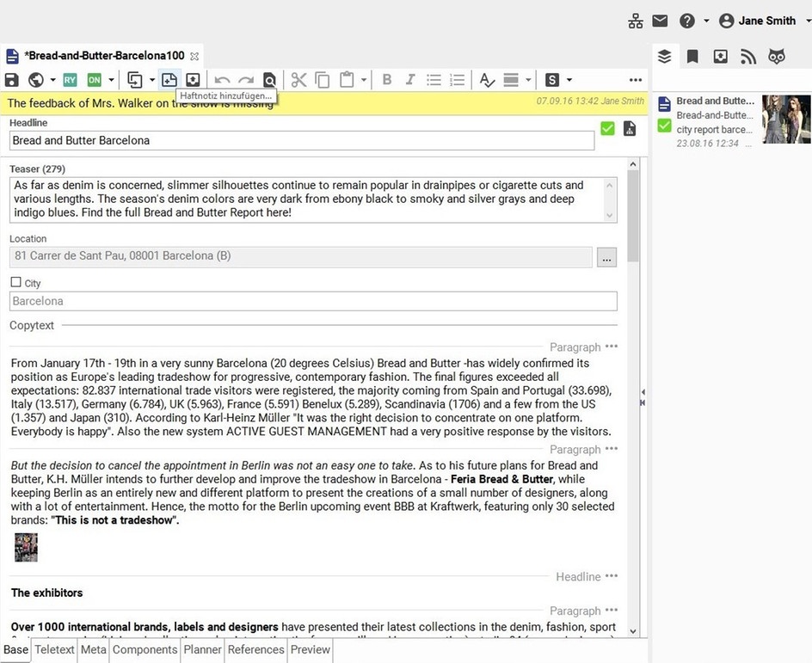Image resolution: width=812 pixels, height=663 pixels.
Task: Open the dropdown next to globe icon
Action: [52, 80]
